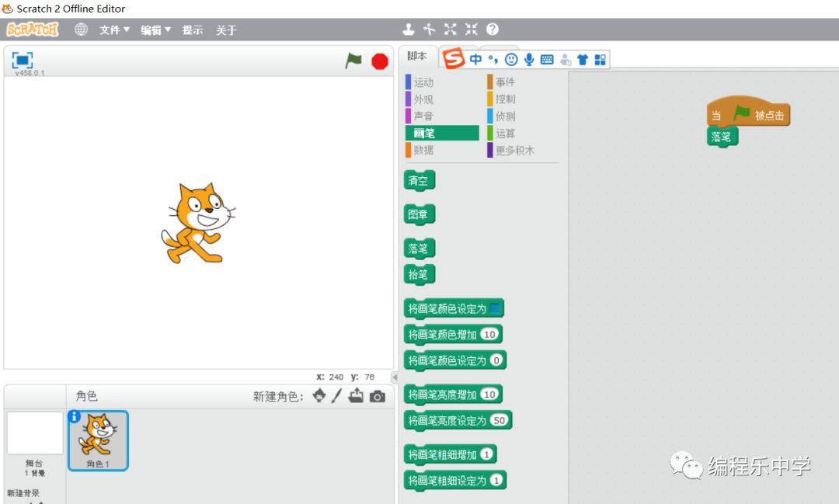Select the shrink sprite tool
Screen dimensions: 839x504
tap(472, 30)
